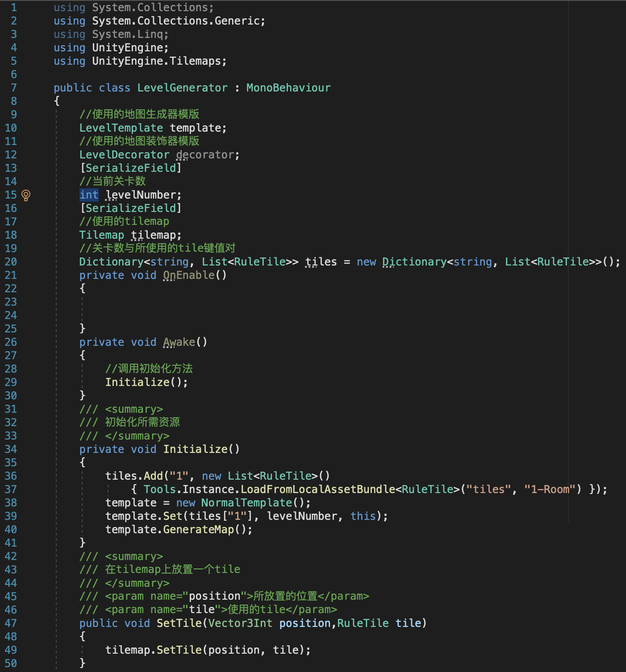Click the 'decorator' field name
626x672 pixels.
tap(205, 155)
